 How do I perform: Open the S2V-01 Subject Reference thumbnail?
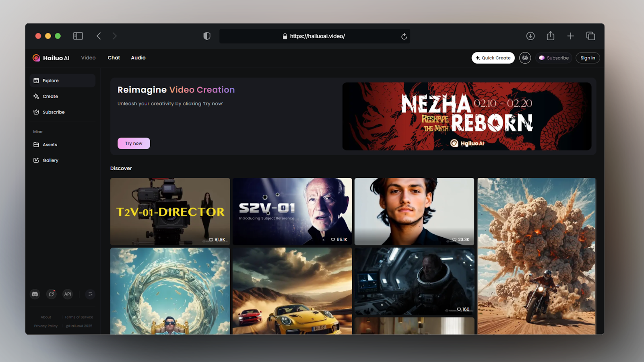click(292, 212)
